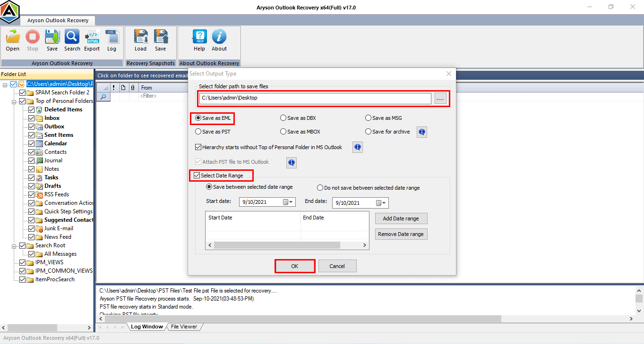Collapse the Search Root tree node
644x344 pixels.
(14, 245)
